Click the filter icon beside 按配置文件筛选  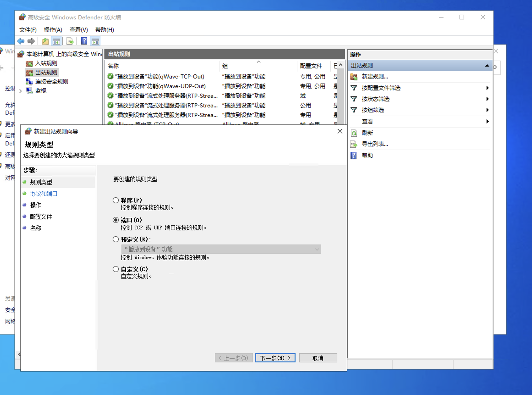[354, 88]
